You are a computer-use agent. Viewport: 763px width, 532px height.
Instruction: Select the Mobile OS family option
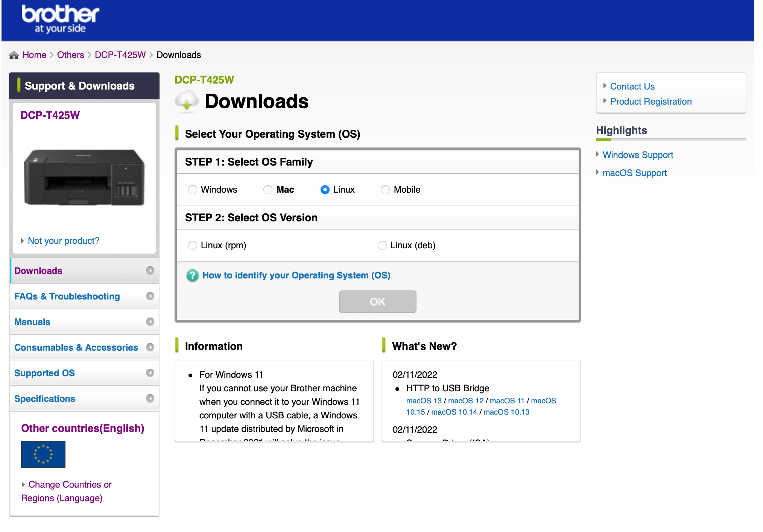pos(385,190)
